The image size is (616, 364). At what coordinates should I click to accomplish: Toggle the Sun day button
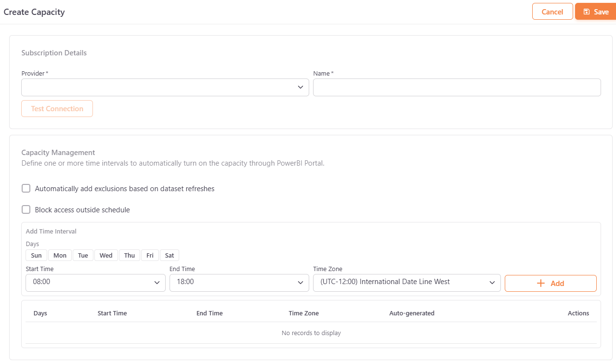36,255
